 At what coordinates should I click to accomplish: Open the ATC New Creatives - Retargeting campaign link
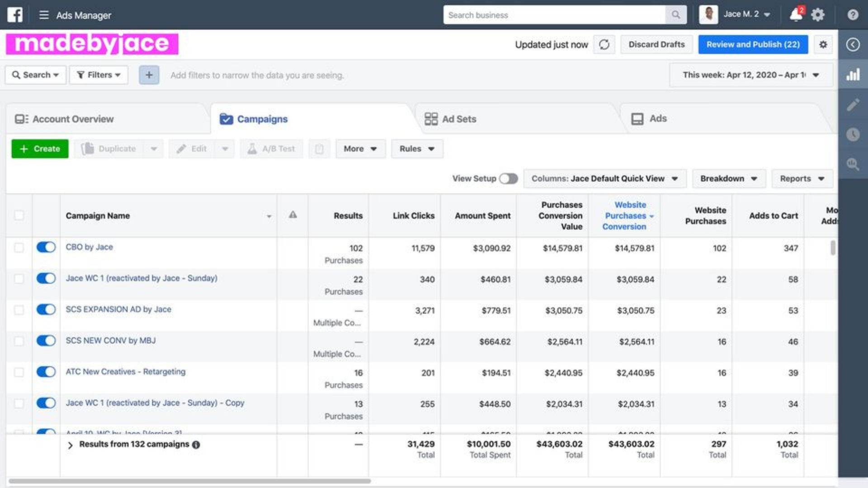pos(125,371)
